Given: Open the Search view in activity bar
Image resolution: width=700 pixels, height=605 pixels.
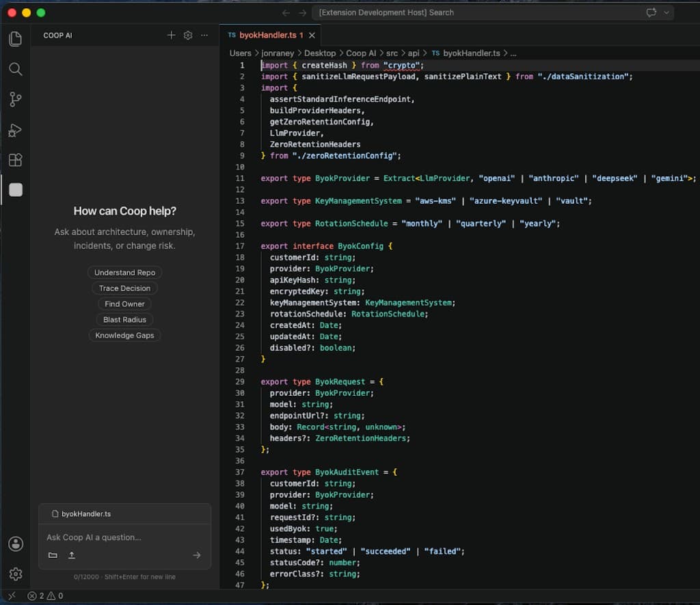Looking at the screenshot, I should coord(16,69).
